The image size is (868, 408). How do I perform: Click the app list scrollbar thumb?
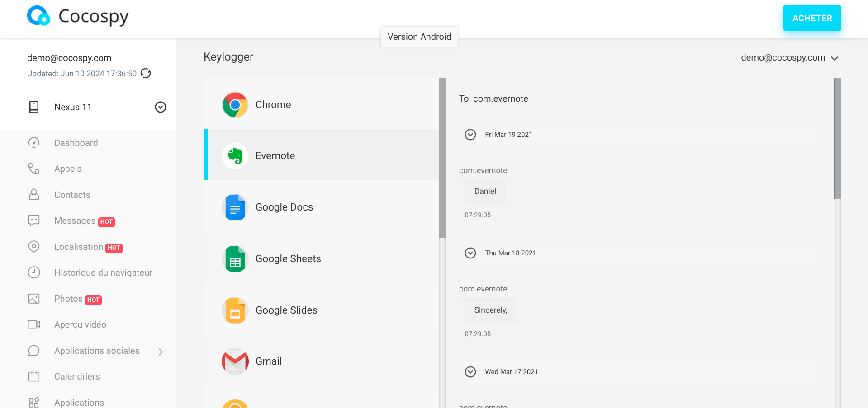pyautogui.click(x=442, y=158)
